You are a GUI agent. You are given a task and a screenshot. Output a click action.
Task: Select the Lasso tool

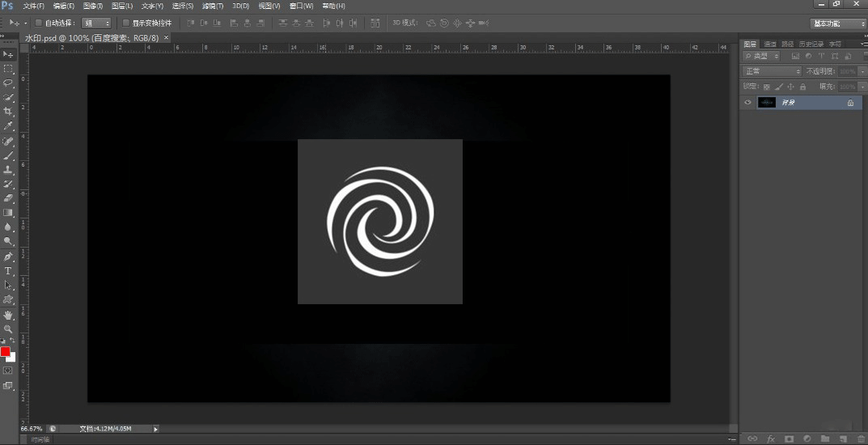8,83
